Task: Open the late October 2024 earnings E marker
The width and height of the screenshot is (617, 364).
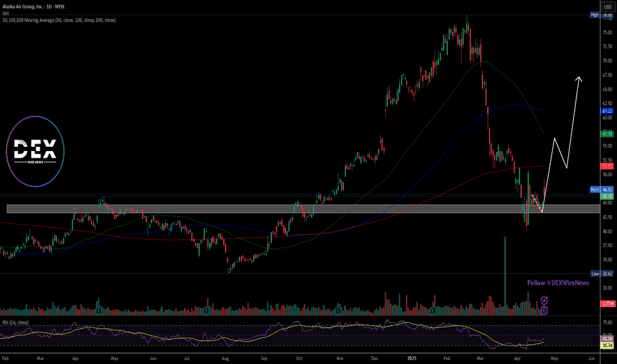Action: click(338, 310)
